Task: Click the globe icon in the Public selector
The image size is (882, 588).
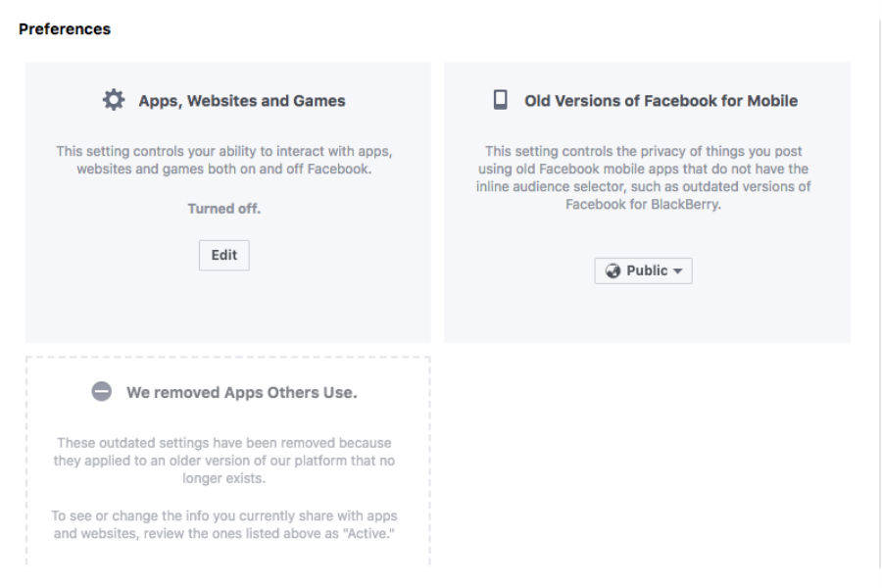Action: [x=613, y=270]
